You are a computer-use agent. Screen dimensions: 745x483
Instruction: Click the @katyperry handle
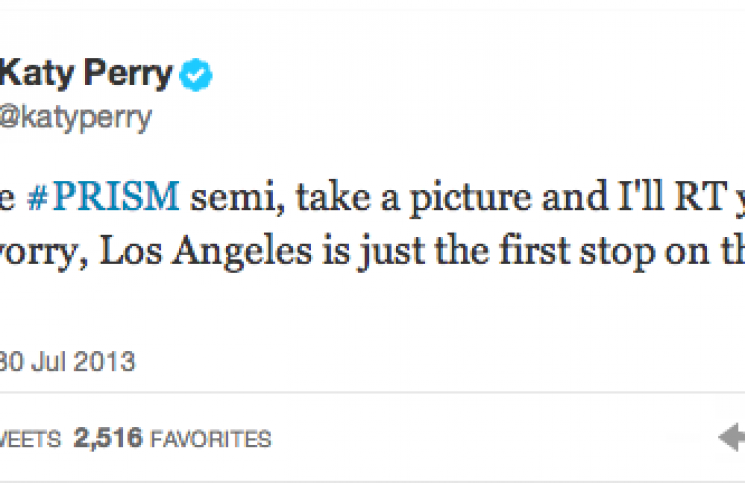(x=75, y=118)
